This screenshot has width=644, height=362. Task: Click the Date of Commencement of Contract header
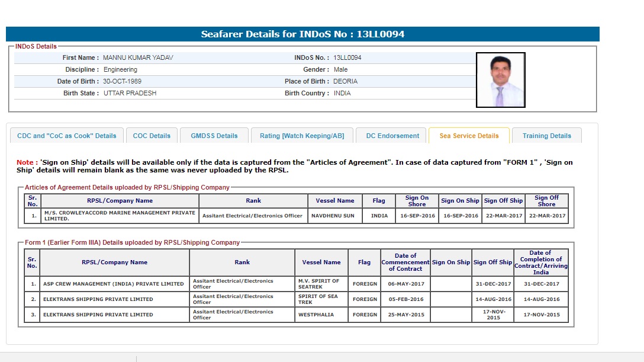[405, 262]
